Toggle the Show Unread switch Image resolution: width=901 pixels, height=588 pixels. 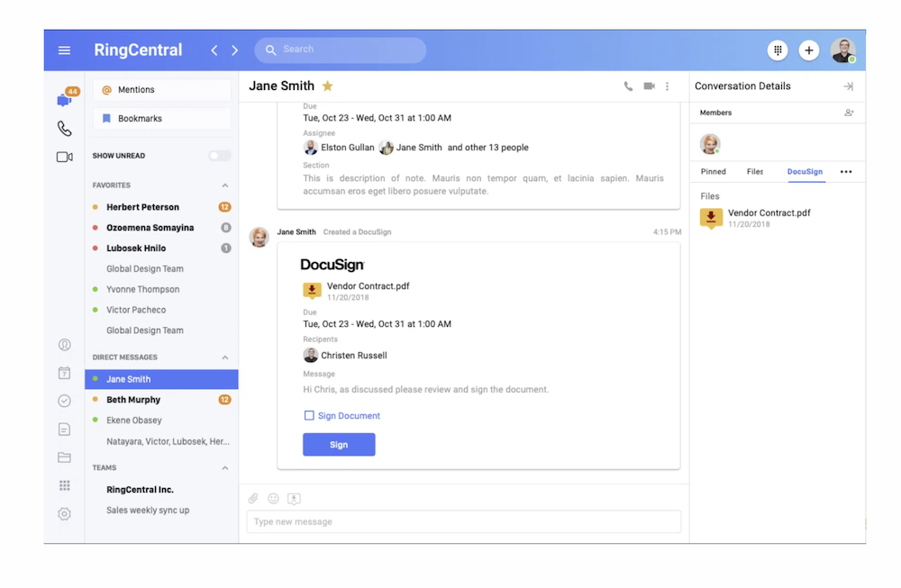point(220,156)
